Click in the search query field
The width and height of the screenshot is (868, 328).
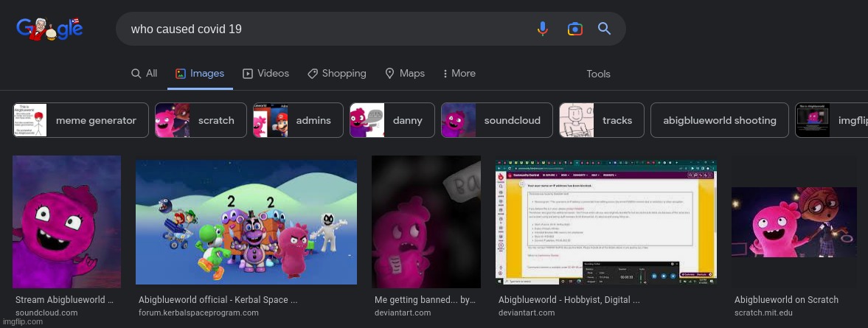click(x=324, y=29)
